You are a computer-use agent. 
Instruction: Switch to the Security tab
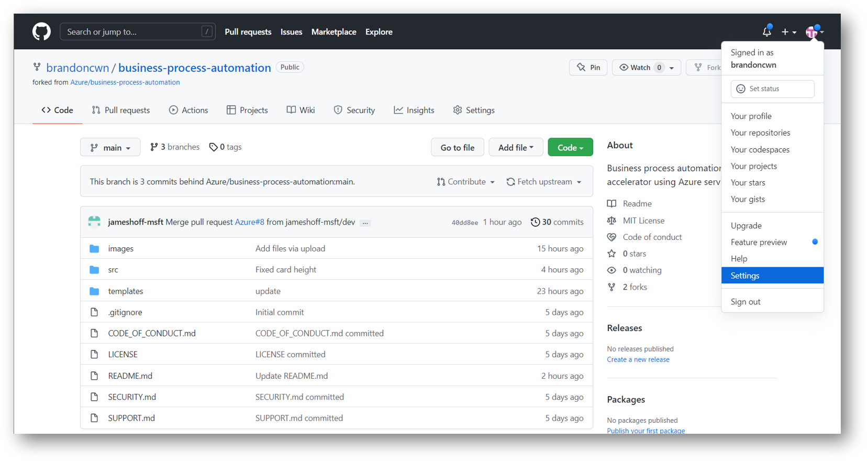[x=354, y=110]
